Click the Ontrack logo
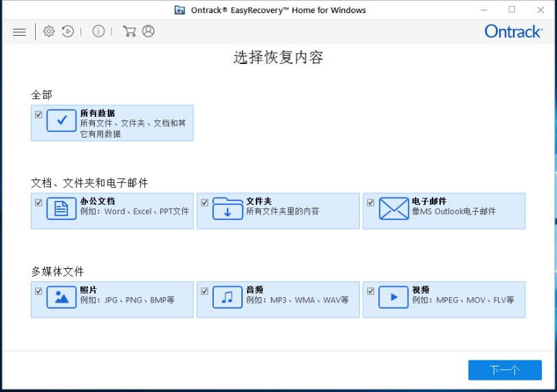The width and height of the screenshot is (557, 392). (513, 32)
